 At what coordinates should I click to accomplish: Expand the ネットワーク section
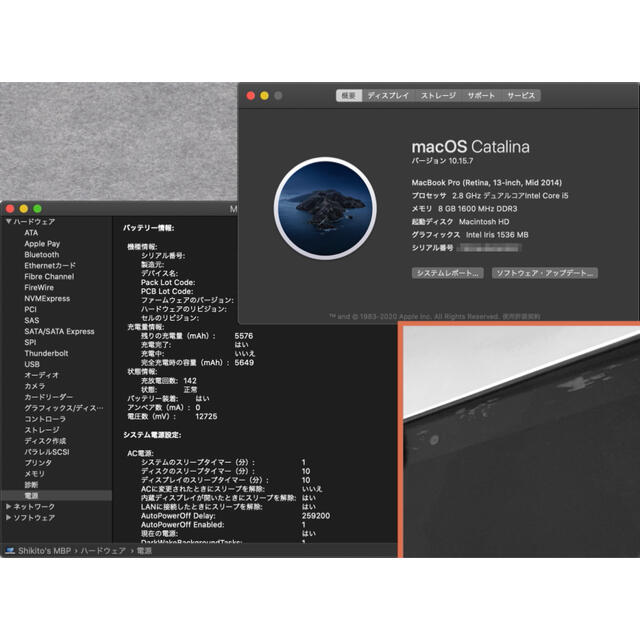tap(9, 507)
